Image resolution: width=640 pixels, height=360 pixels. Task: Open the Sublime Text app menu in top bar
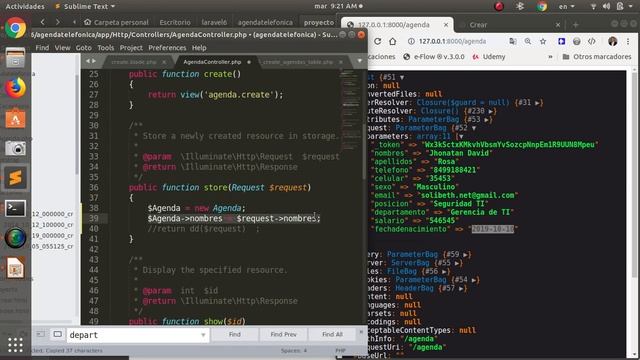[85, 6]
